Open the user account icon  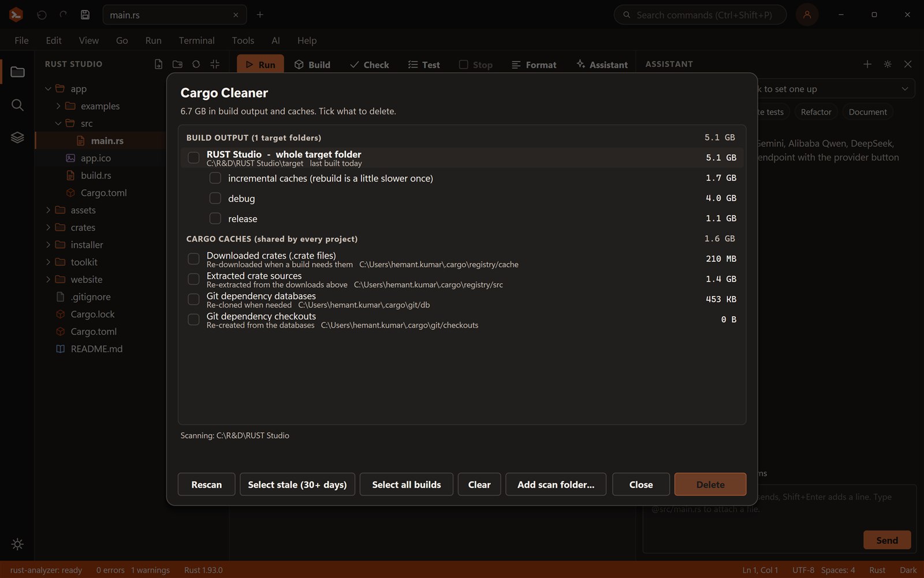807,15
